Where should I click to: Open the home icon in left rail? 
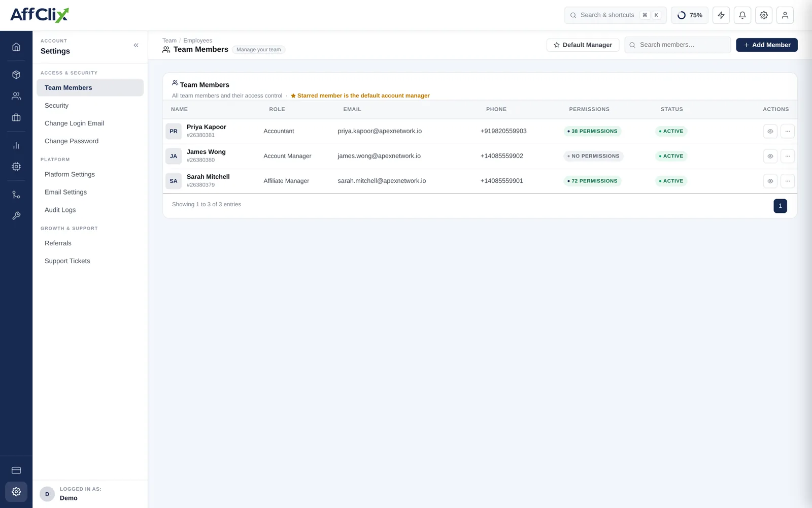[x=16, y=47]
